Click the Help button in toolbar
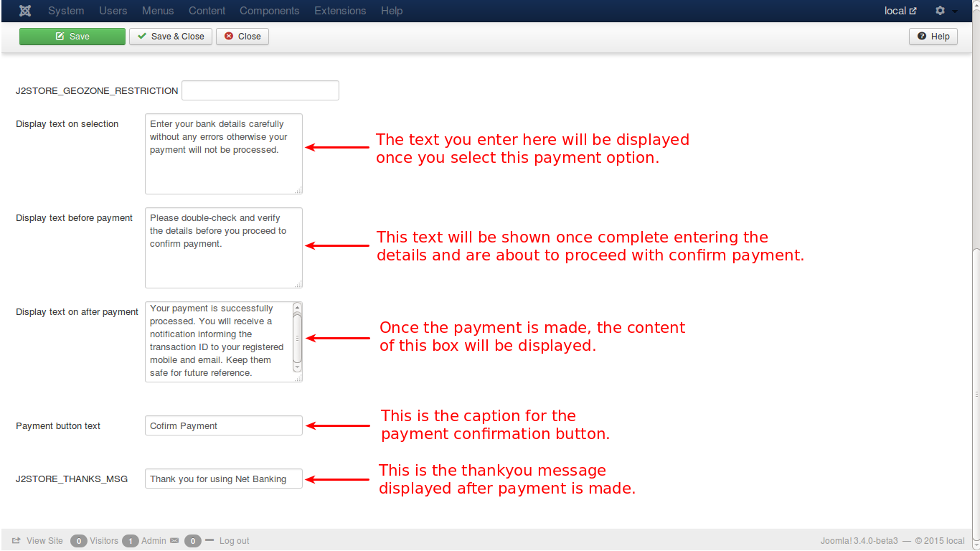The image size is (980, 551). tap(933, 37)
